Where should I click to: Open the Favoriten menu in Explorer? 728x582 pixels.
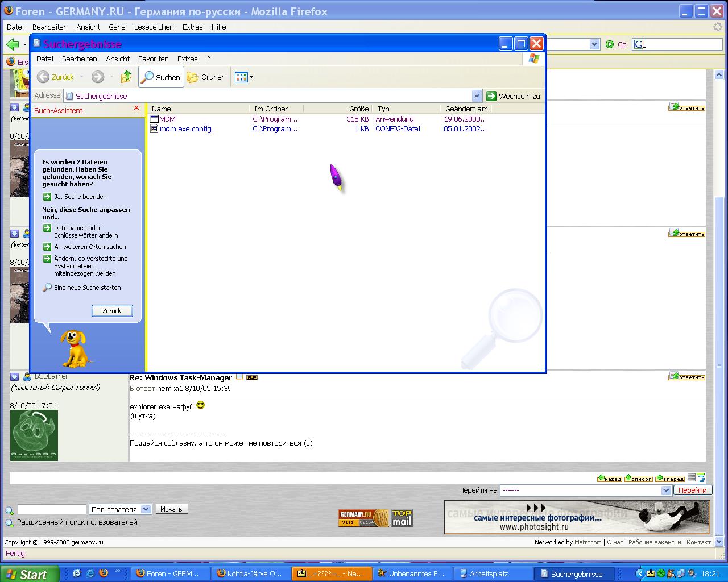153,59
